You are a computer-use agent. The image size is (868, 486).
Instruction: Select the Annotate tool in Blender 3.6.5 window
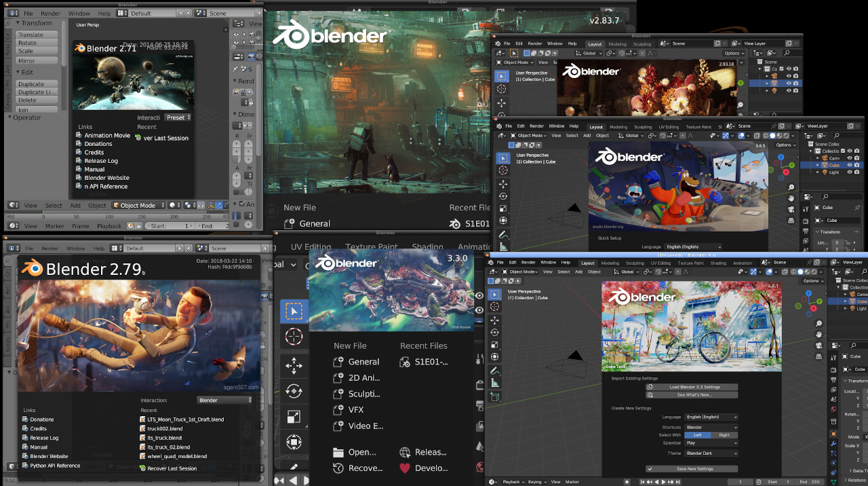pos(503,235)
